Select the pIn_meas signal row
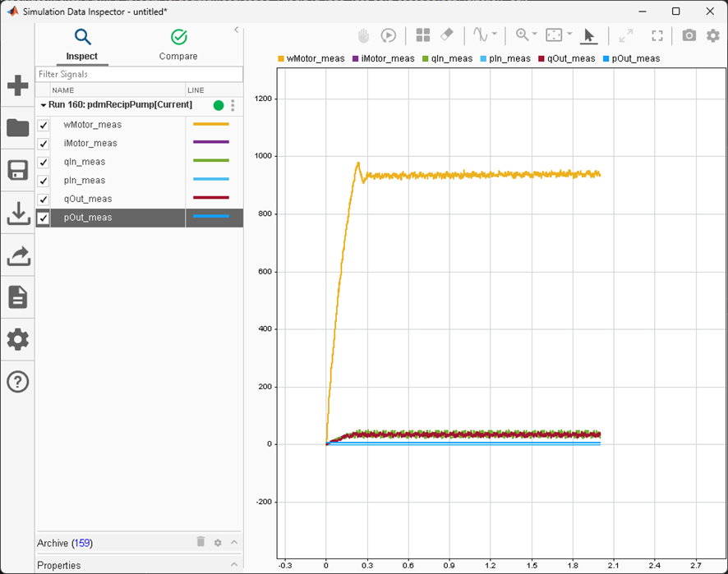The image size is (728, 574). pos(140,181)
